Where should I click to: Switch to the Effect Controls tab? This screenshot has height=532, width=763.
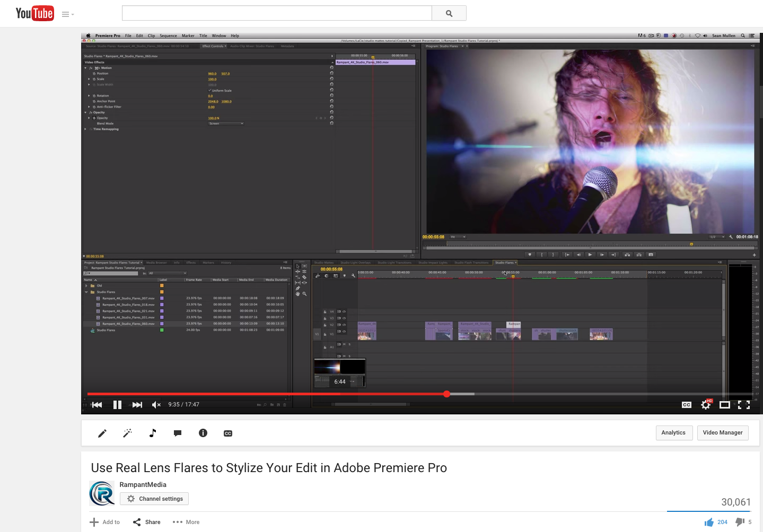click(x=213, y=46)
